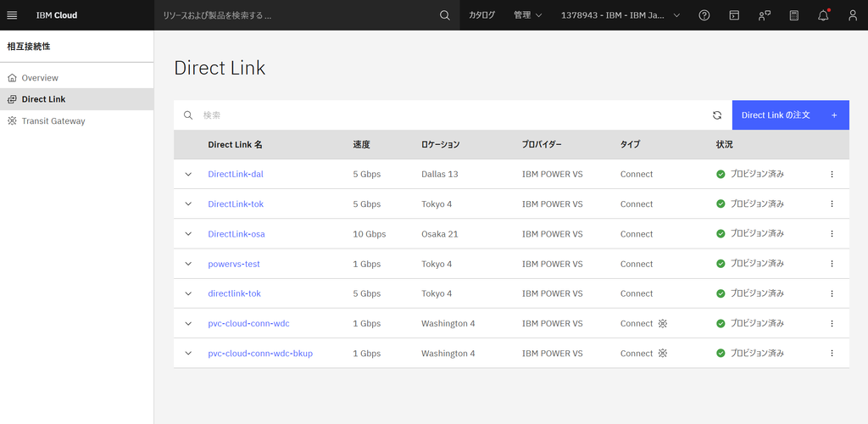
Task: Refresh the Direct Link list
Action: click(x=717, y=115)
